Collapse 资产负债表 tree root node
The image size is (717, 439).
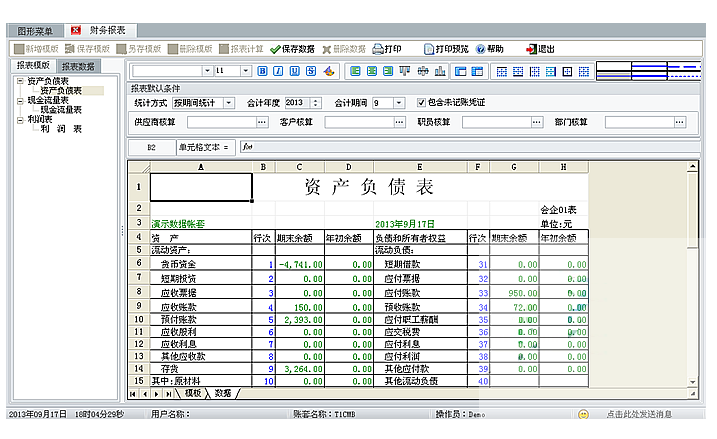[20, 81]
